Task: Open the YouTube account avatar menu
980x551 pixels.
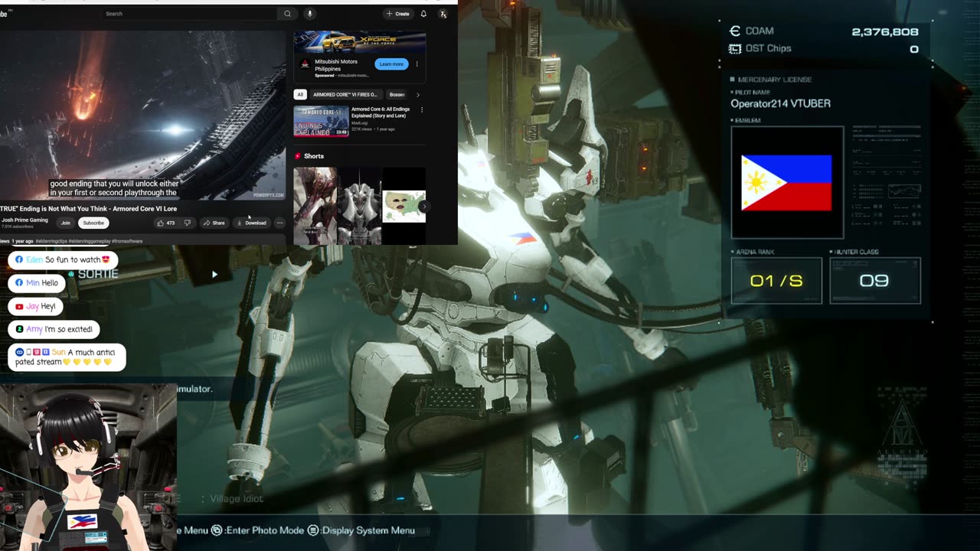Action: click(443, 14)
